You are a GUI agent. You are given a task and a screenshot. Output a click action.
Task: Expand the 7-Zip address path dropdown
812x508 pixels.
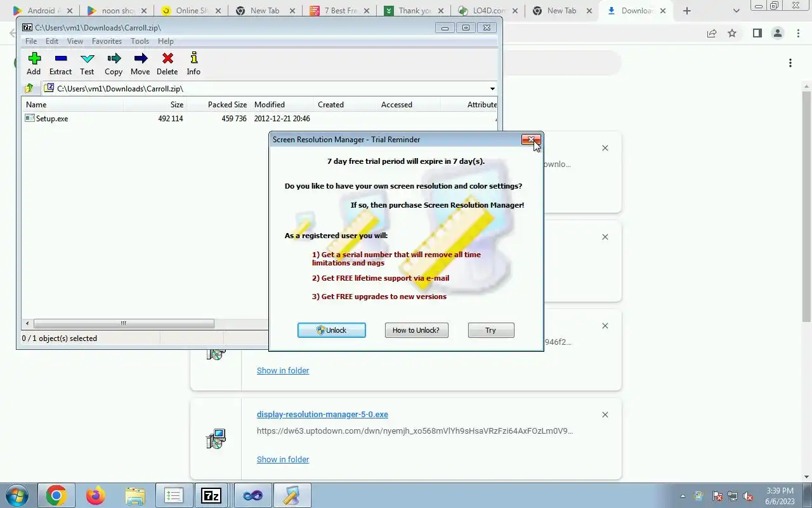pos(492,89)
